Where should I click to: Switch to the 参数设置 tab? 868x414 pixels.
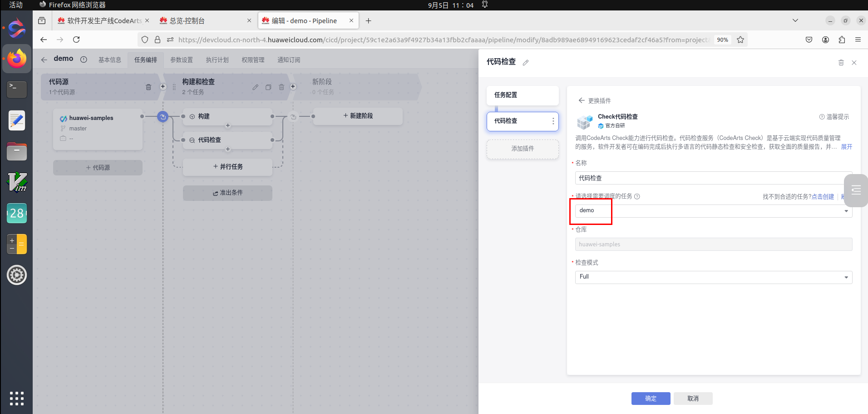point(182,60)
